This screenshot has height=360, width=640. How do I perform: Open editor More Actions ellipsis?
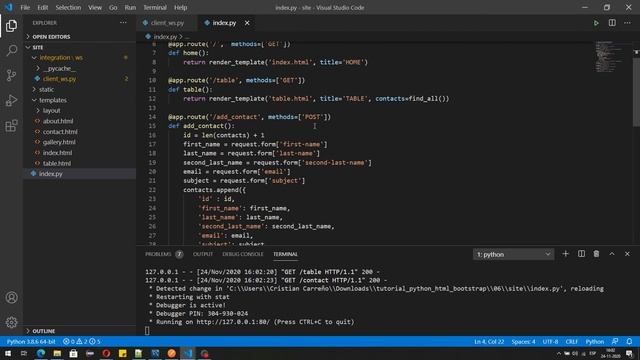tap(627, 23)
